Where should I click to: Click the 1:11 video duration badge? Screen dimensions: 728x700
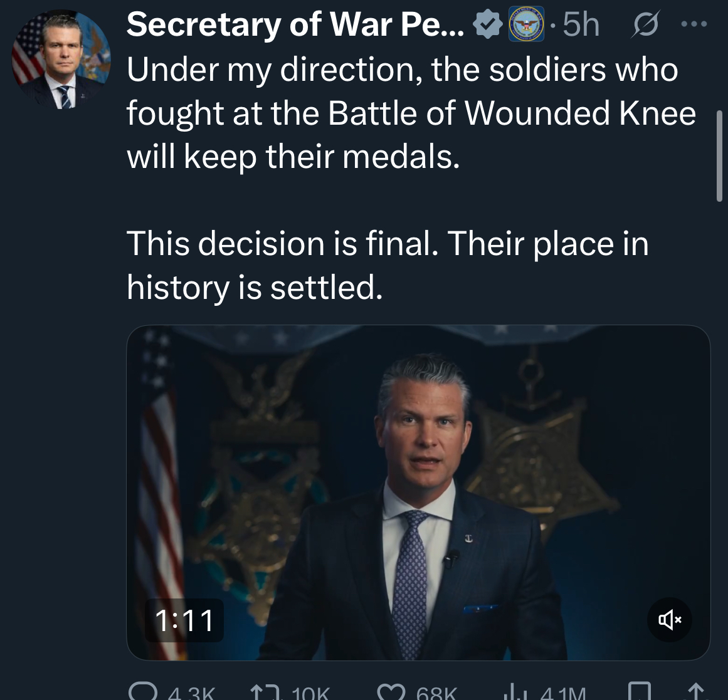pos(184,620)
